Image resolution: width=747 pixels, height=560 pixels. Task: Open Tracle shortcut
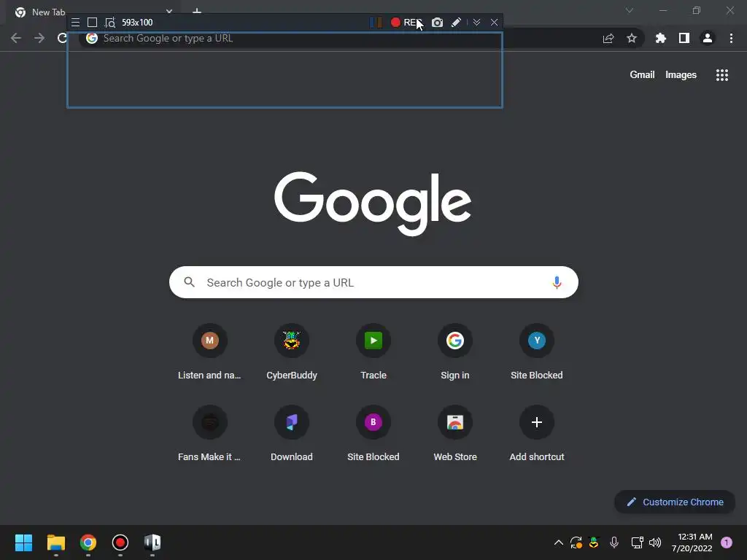(x=373, y=352)
